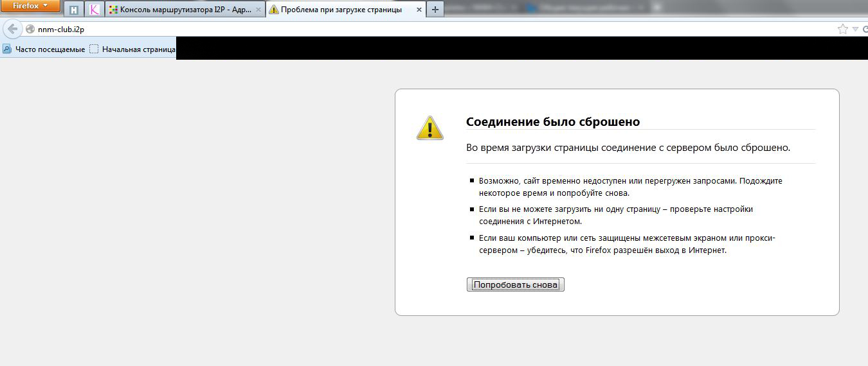The width and height of the screenshot is (868, 366).
Task: Bookmark this page with the star icon
Action: [x=842, y=29]
